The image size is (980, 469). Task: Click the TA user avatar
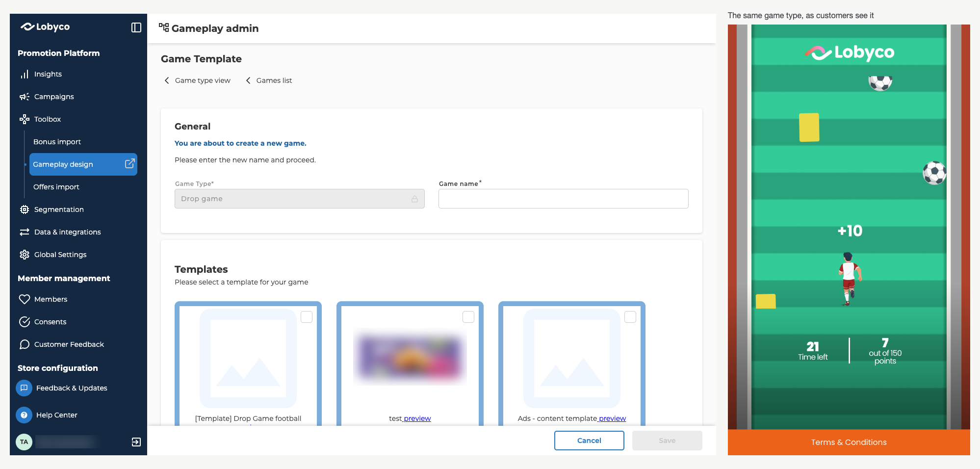pyautogui.click(x=24, y=442)
